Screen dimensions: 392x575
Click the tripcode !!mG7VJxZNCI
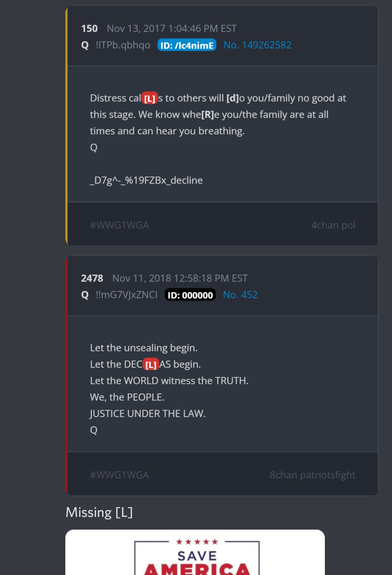126,295
